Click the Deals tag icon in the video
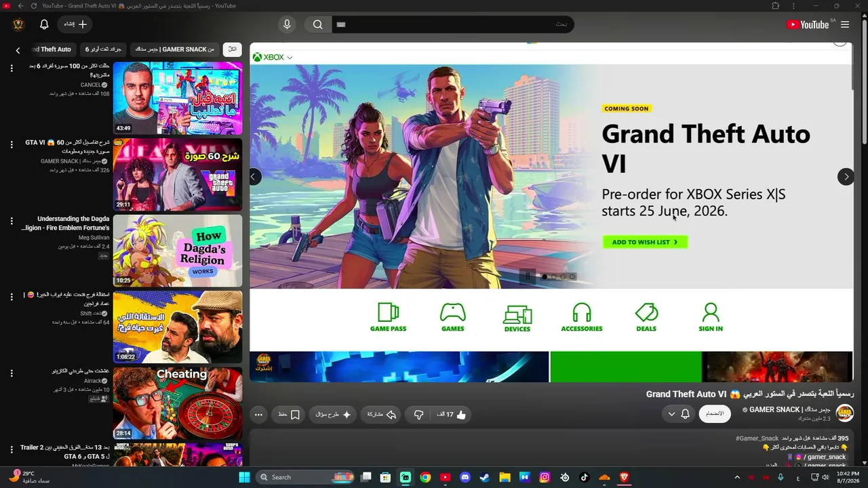Screen dimensions: 868x488 (646, 317)
